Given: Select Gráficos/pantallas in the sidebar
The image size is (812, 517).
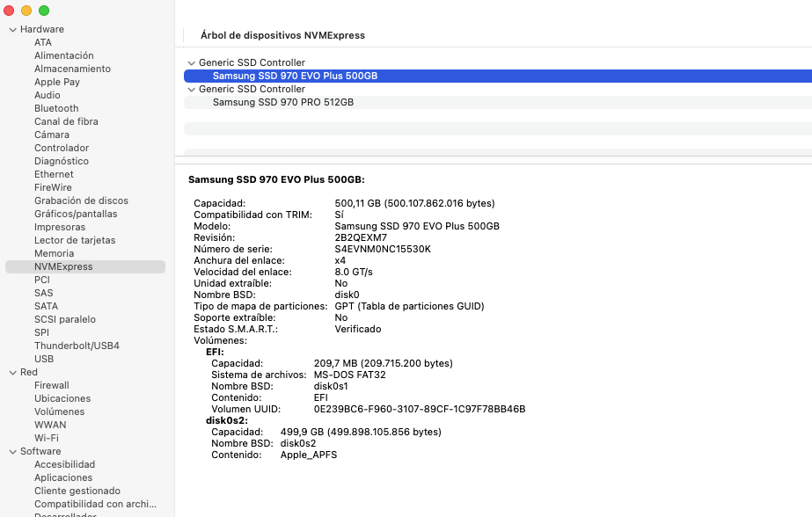Looking at the screenshot, I should click(x=76, y=214).
